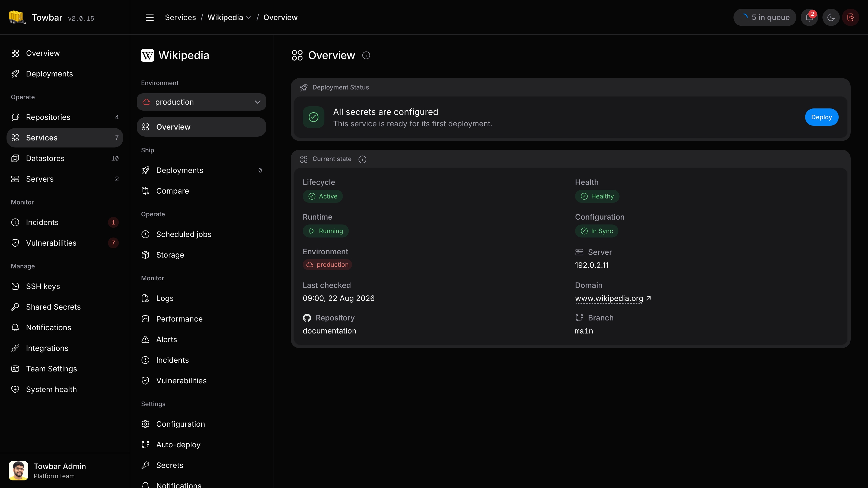Open Incidents in the main sidebar
The width and height of the screenshot is (868, 488).
click(65, 222)
